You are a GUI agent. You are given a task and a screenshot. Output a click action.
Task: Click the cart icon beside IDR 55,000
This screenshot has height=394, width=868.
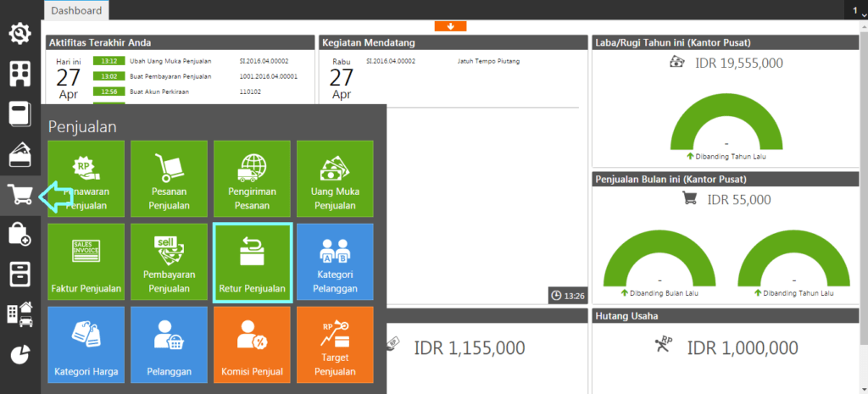point(689,198)
